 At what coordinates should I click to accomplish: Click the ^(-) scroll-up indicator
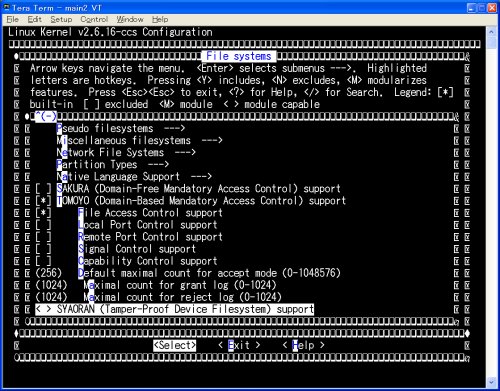click(46, 116)
